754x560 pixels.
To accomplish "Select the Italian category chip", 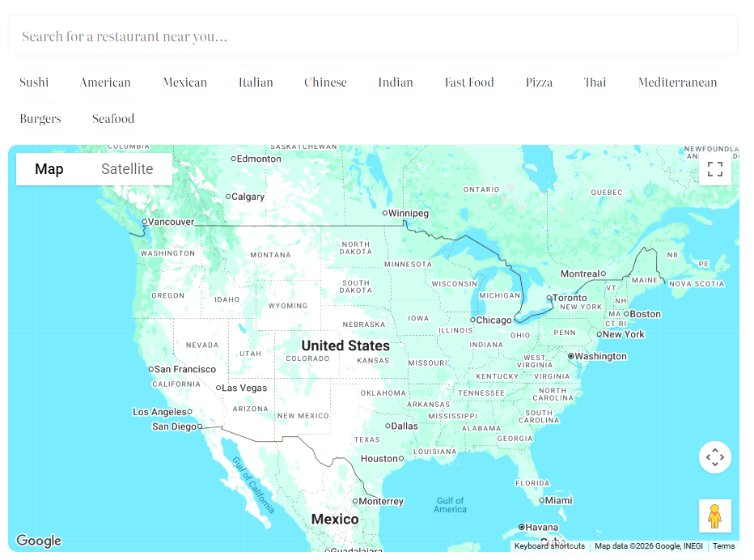I will coord(256,83).
